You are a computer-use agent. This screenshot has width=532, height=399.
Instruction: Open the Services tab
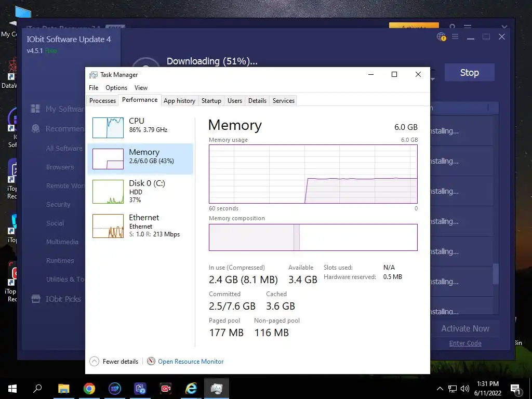coord(284,101)
